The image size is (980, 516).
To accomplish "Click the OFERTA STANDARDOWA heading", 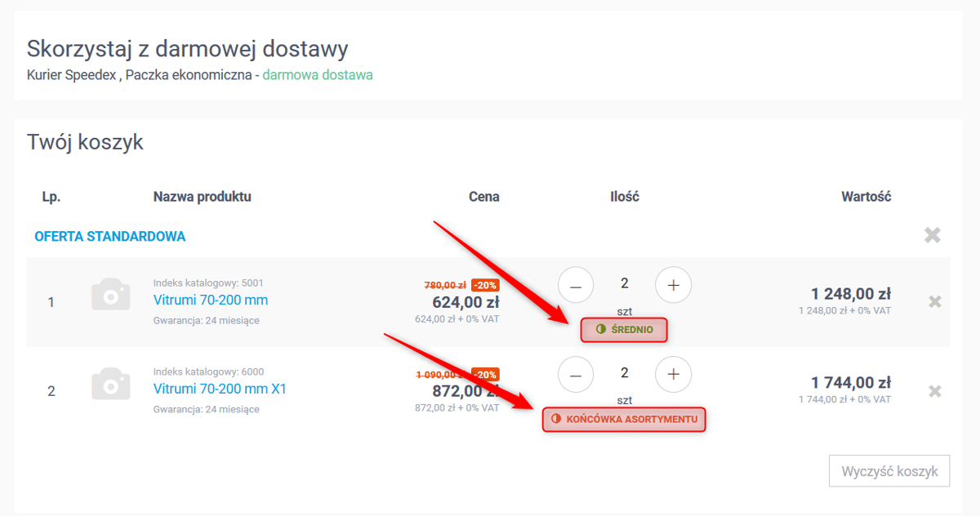I will coord(109,236).
